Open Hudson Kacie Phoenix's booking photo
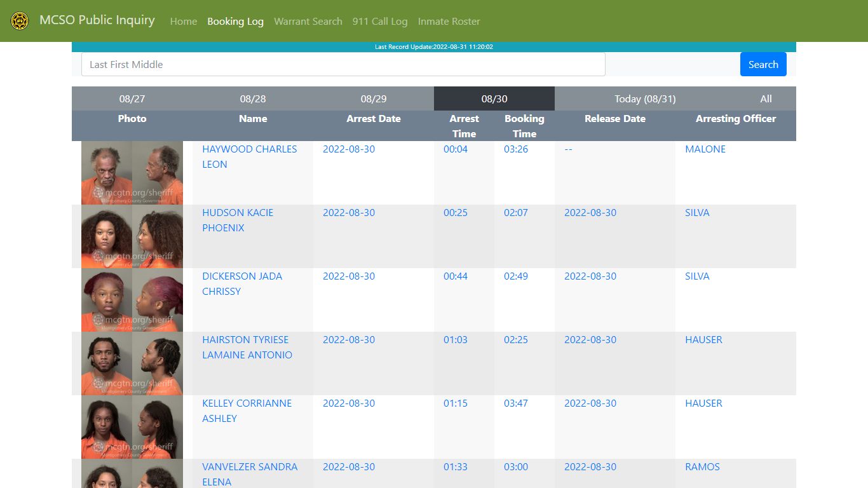This screenshot has height=488, width=868. pyautogui.click(x=132, y=236)
